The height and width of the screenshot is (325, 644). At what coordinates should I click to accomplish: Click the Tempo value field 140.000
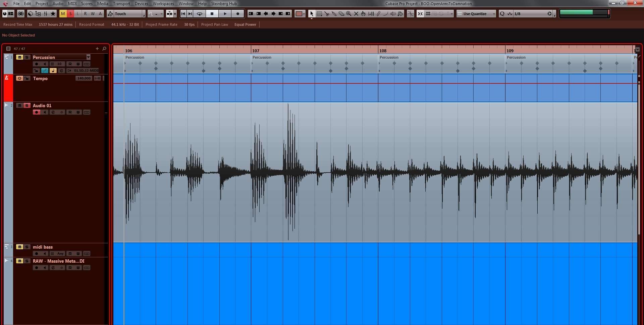84,78
